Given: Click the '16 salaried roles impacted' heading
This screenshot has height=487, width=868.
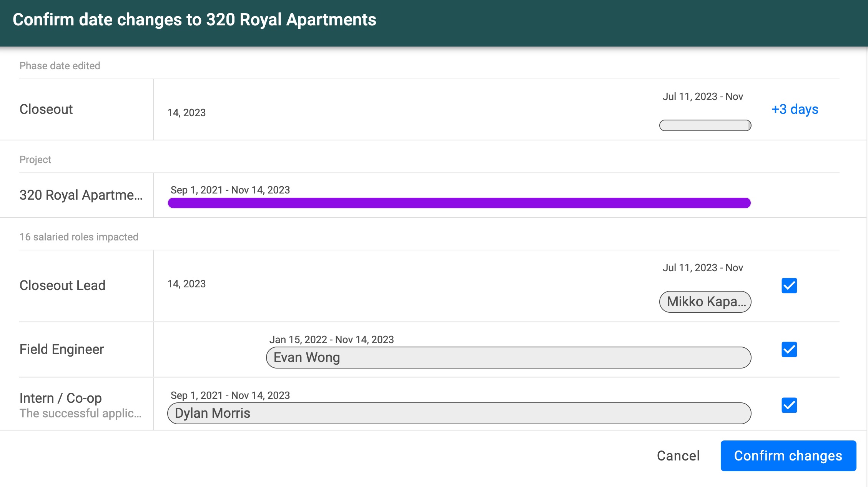Looking at the screenshot, I should click(x=79, y=237).
